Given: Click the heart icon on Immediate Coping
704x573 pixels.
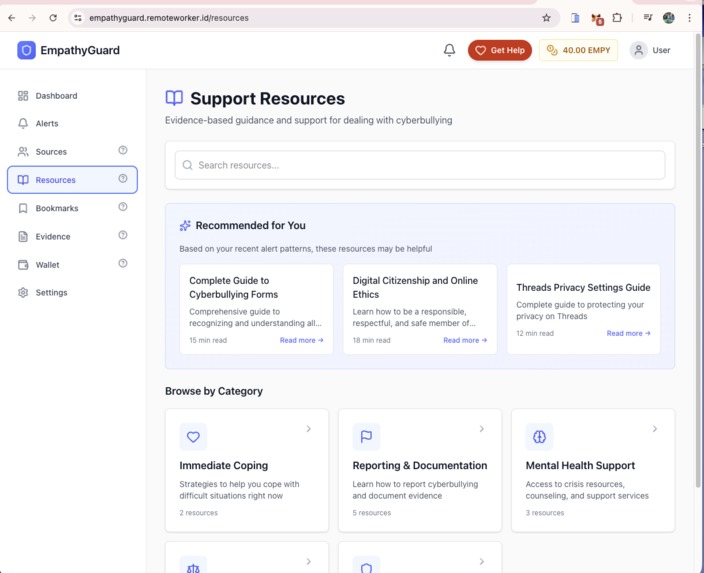Looking at the screenshot, I should [193, 436].
